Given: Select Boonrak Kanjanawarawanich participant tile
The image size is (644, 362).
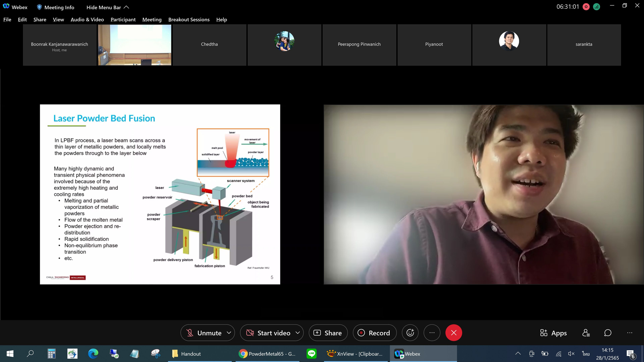Looking at the screenshot, I should tap(60, 45).
